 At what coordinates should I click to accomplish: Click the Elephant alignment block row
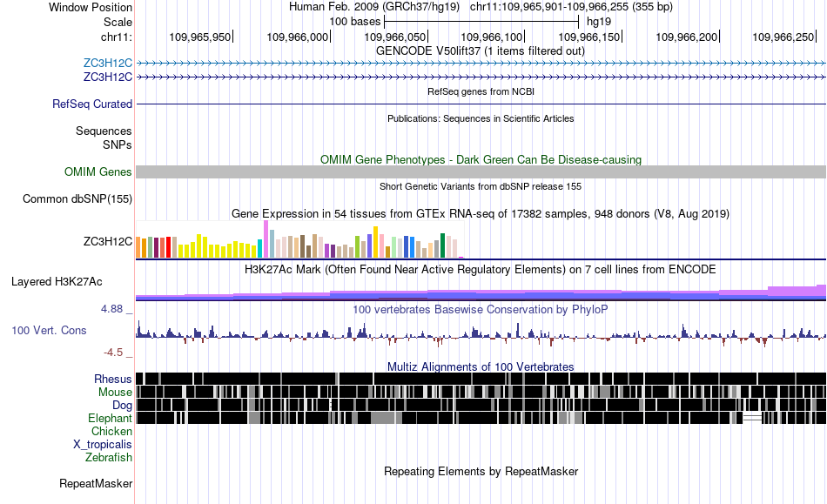pyautogui.click(x=481, y=418)
